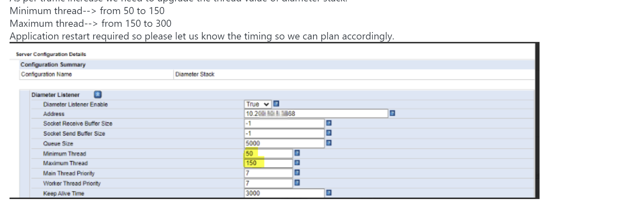Click the Socket Send Buffer Size field
The width and height of the screenshot is (644, 211).
[x=284, y=134]
